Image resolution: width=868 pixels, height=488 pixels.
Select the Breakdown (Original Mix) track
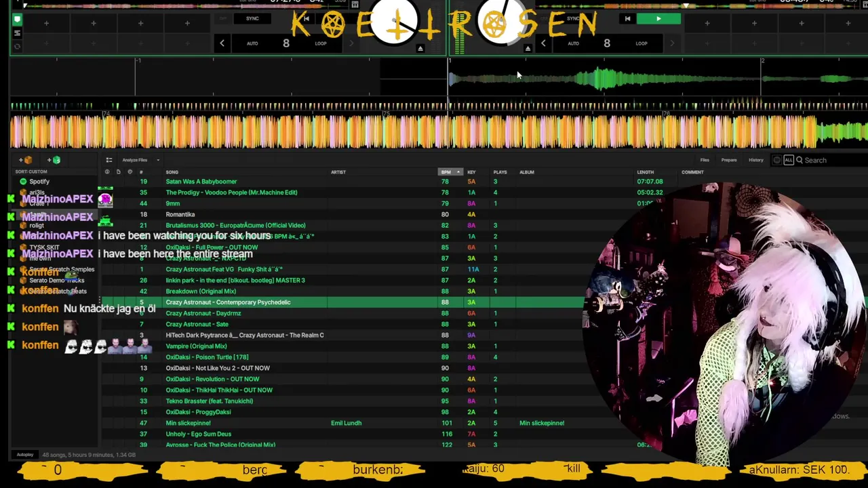point(201,291)
